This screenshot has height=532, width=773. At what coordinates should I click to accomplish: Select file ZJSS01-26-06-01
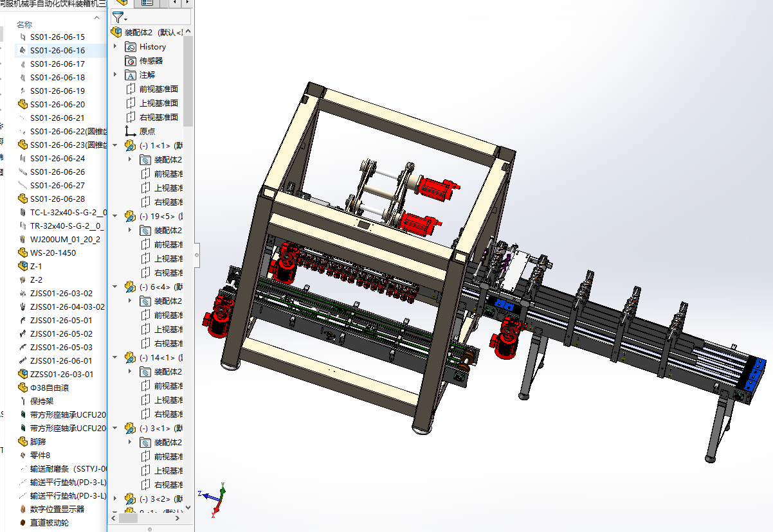[61, 361]
